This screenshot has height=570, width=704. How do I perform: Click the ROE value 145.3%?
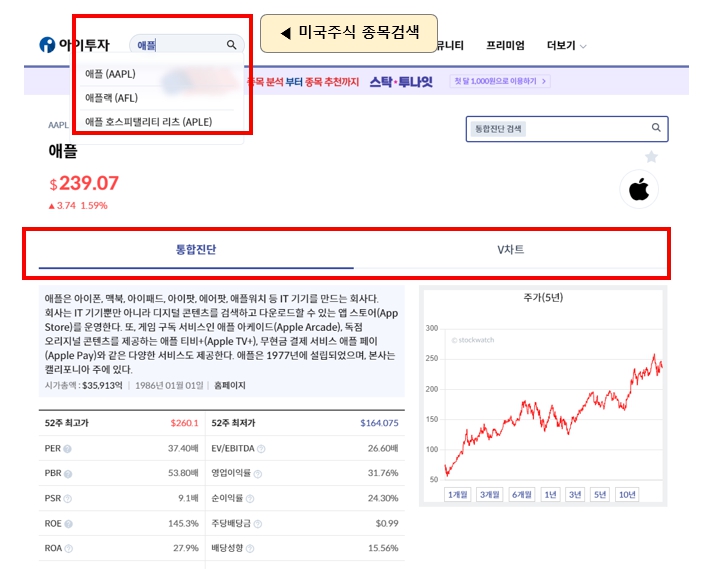[183, 523]
